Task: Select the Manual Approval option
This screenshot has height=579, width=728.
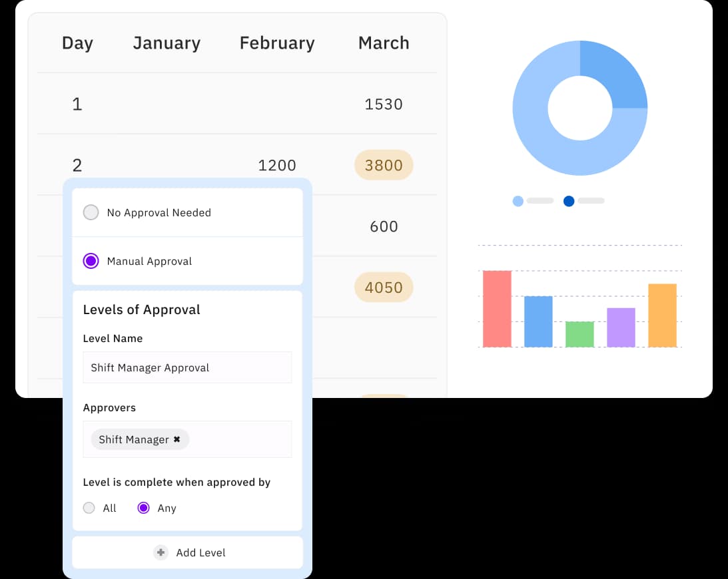Action: [91, 261]
